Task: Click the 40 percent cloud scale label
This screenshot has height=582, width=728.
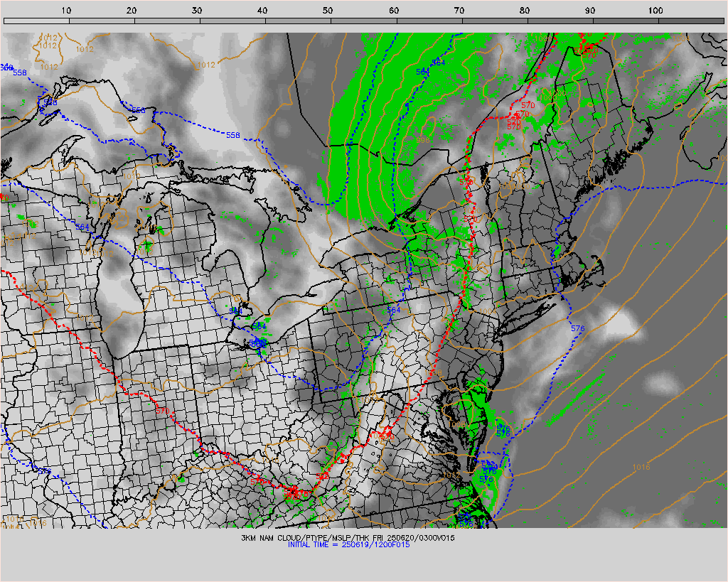Action: pyautogui.click(x=262, y=10)
